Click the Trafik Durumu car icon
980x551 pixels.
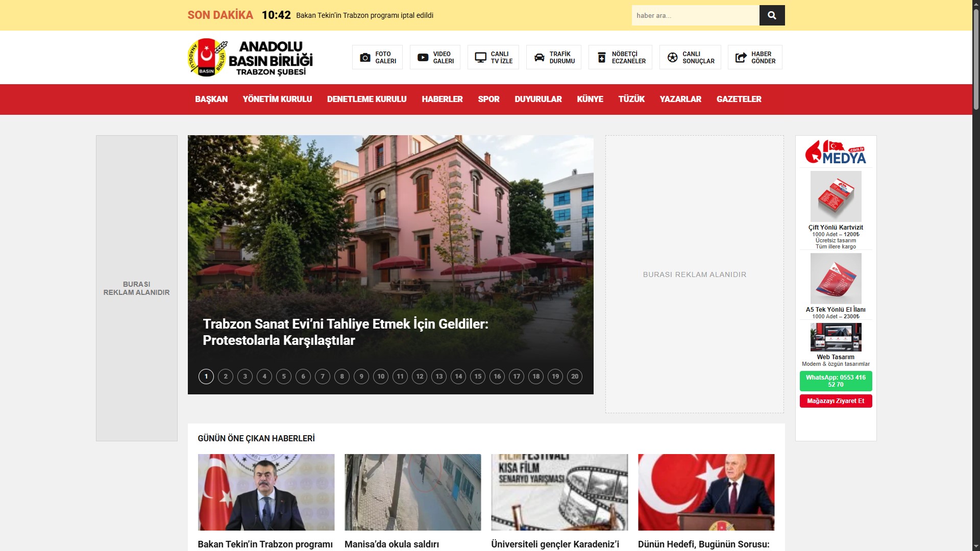(x=539, y=58)
